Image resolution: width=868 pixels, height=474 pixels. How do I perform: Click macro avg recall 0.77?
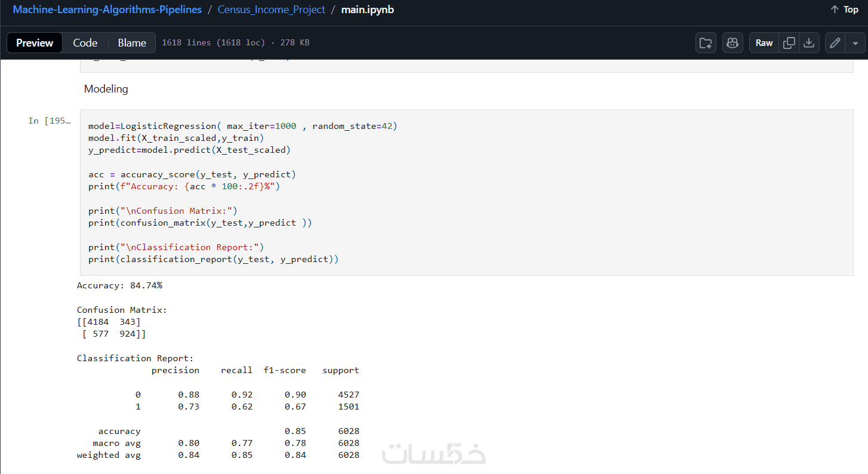pos(242,443)
